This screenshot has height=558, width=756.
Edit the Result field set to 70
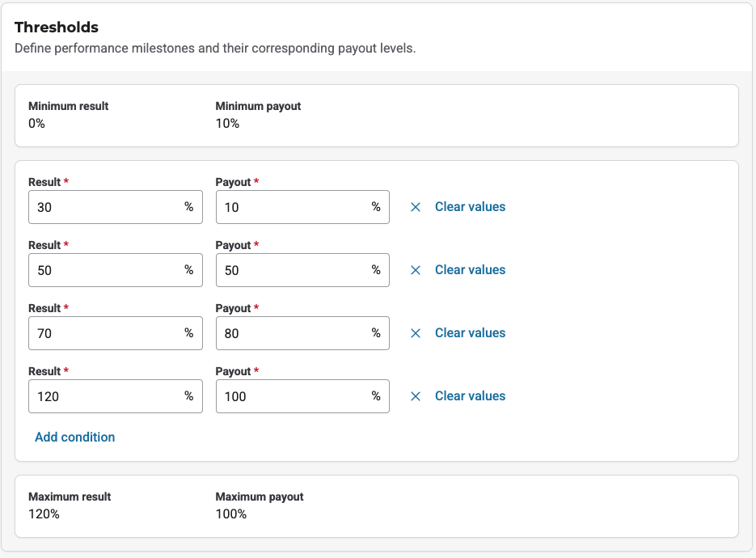(105, 333)
